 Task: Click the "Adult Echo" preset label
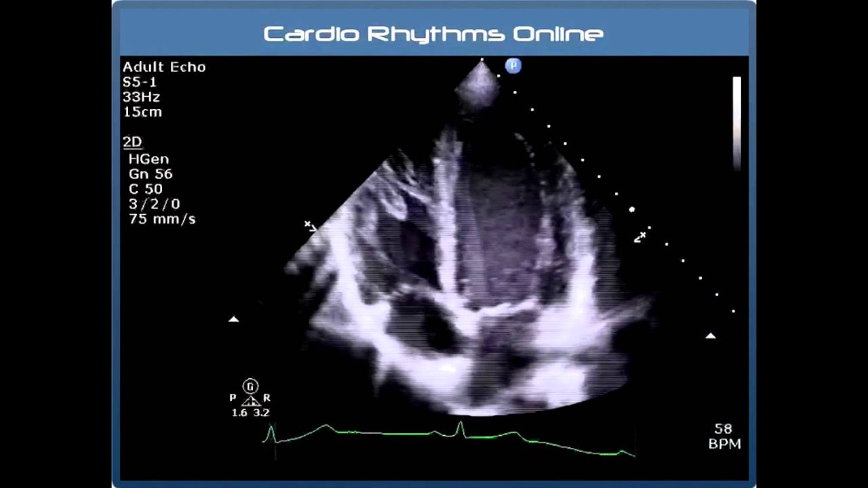coord(164,67)
